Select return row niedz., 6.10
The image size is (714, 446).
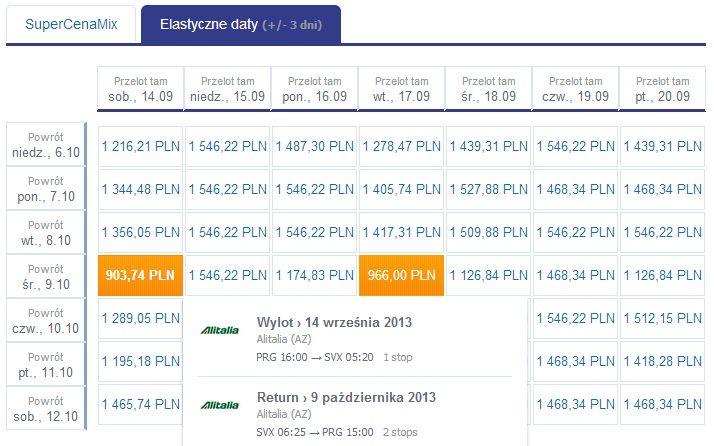click(46, 144)
